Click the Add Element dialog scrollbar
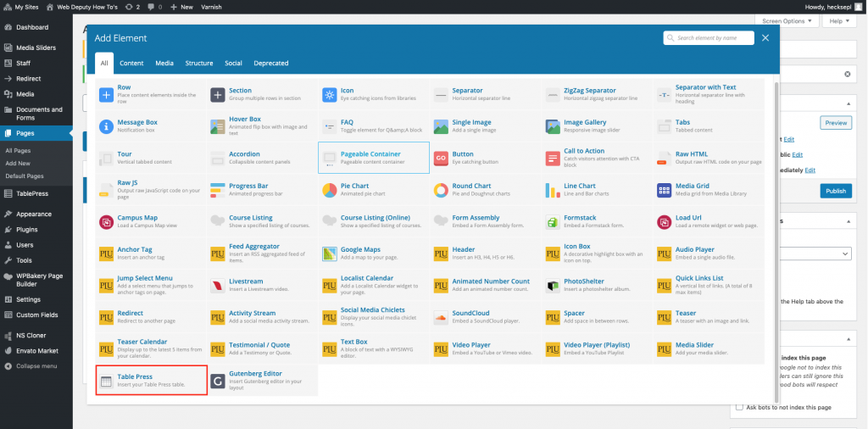 pos(776,242)
